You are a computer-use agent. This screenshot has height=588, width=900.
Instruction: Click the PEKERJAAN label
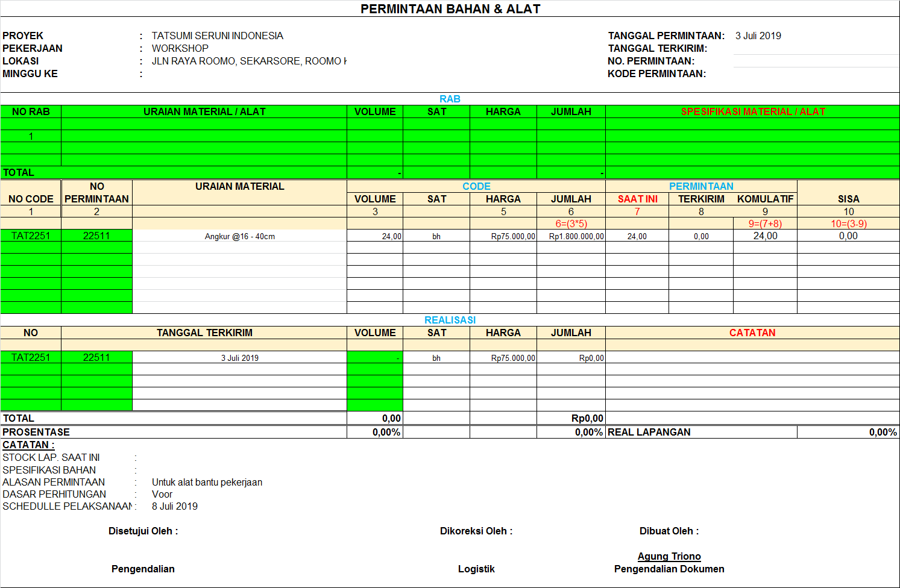[x=33, y=48]
